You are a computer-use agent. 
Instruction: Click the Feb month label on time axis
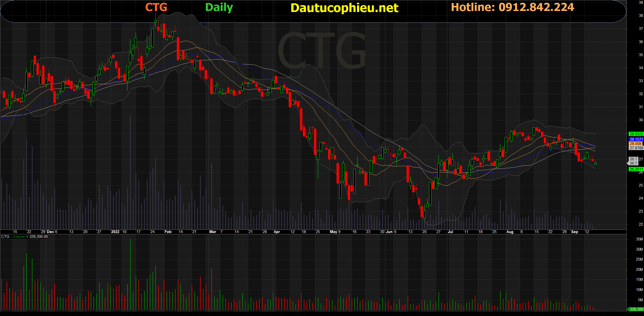tap(168, 232)
